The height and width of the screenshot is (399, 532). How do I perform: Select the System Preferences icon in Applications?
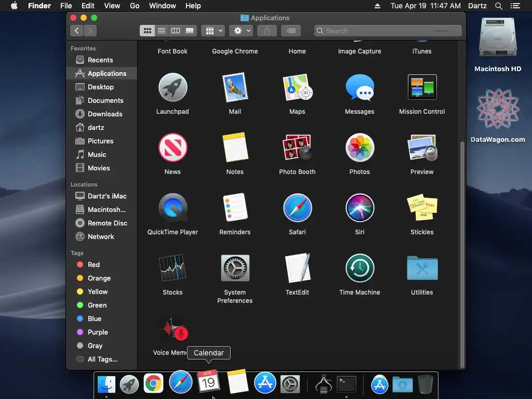235,268
